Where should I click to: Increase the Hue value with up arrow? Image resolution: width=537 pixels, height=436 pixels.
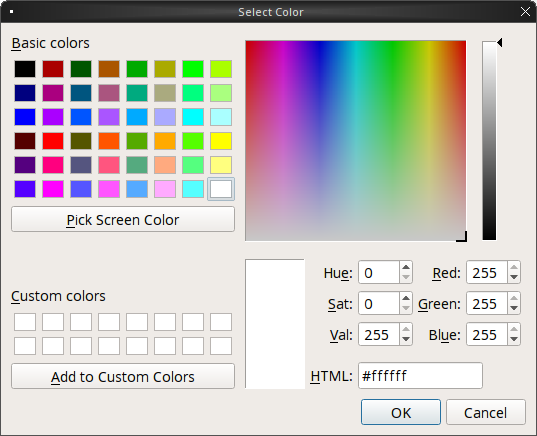click(x=406, y=267)
